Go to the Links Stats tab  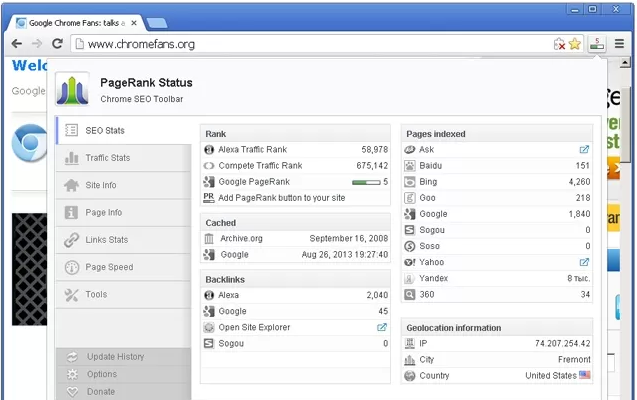[x=124, y=240]
